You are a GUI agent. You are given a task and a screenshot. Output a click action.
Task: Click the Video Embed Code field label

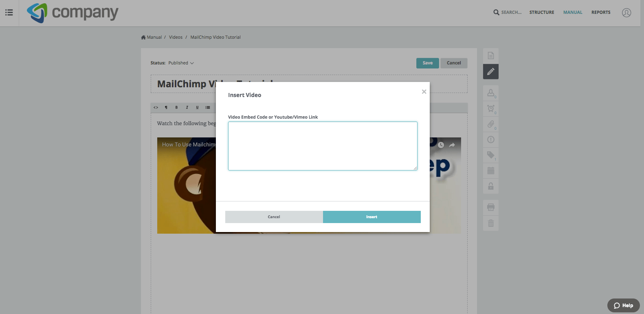pyautogui.click(x=273, y=117)
